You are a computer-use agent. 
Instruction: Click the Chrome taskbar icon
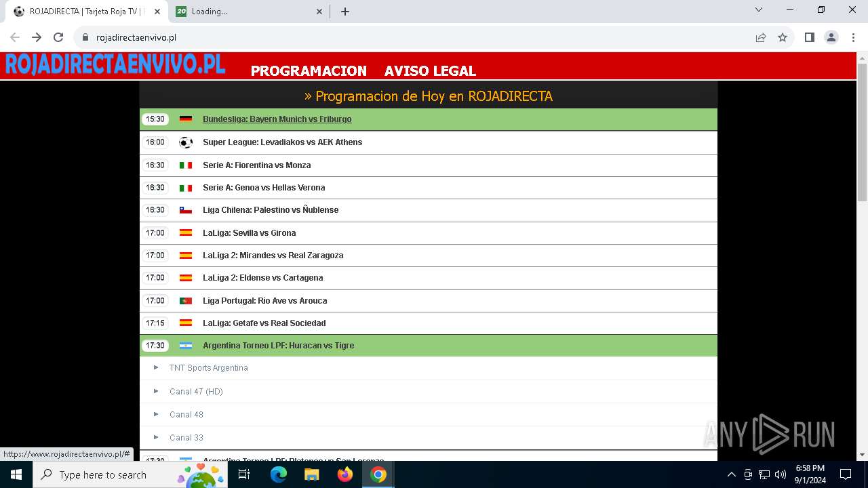click(x=378, y=474)
